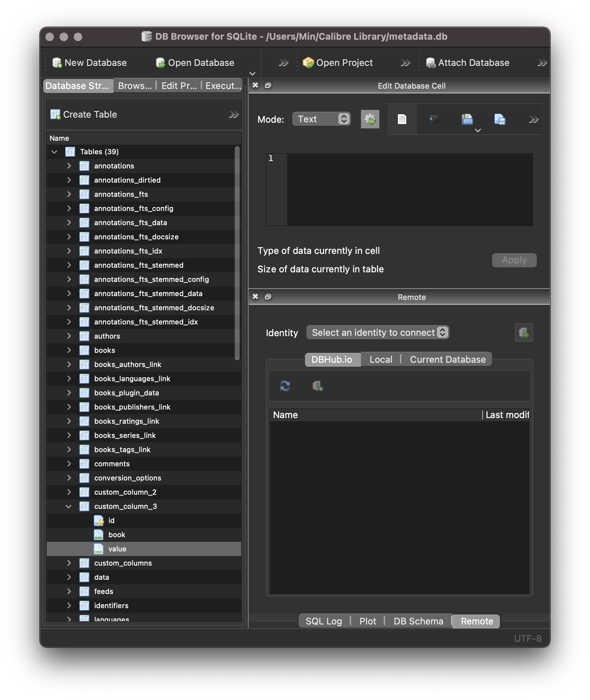The height and width of the screenshot is (700, 590).
Task: Switch to the Browse Data tab
Action: pyautogui.click(x=135, y=86)
